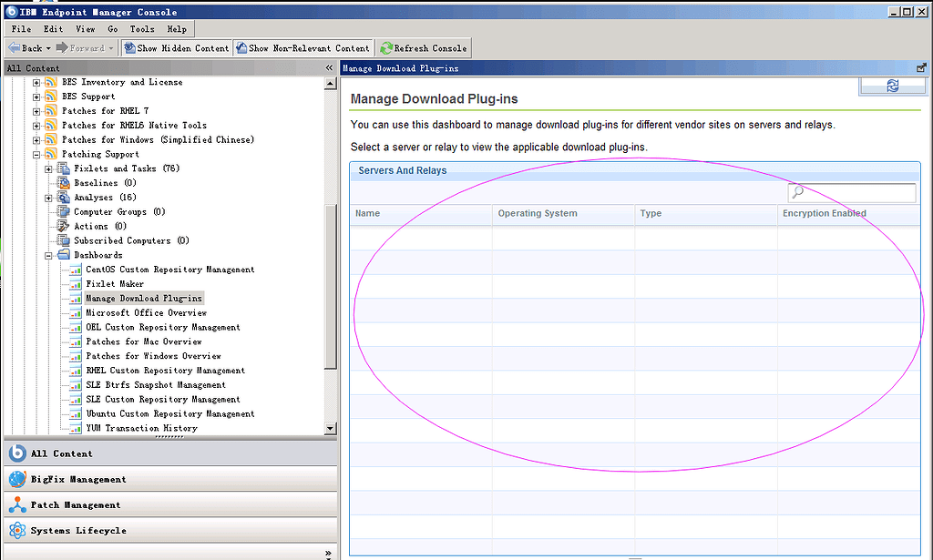The width and height of the screenshot is (933, 560).
Task: Refresh the Manage Download Plug-ins dashboard
Action: pos(893,84)
